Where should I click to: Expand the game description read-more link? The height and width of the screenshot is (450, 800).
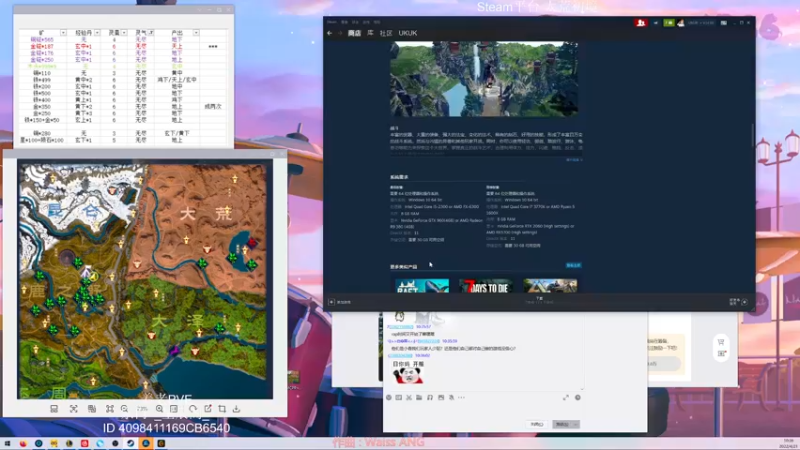click(x=573, y=160)
